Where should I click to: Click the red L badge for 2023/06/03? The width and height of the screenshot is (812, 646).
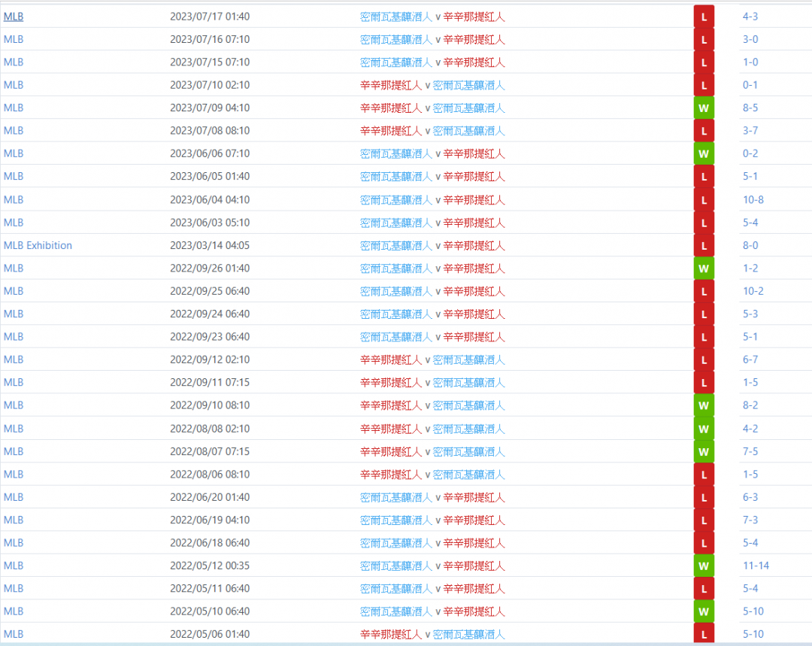704,223
